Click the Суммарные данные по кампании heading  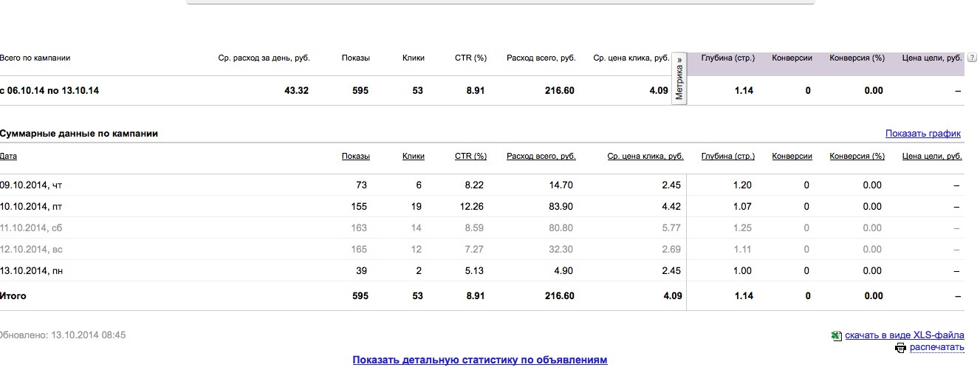79,134
